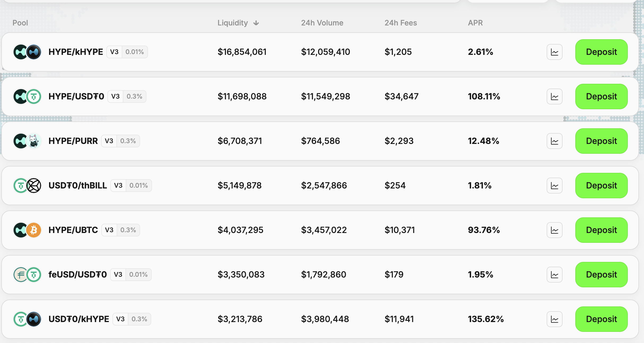This screenshot has width=644, height=343.
Task: Sort by 24h Fees column header
Action: point(401,23)
